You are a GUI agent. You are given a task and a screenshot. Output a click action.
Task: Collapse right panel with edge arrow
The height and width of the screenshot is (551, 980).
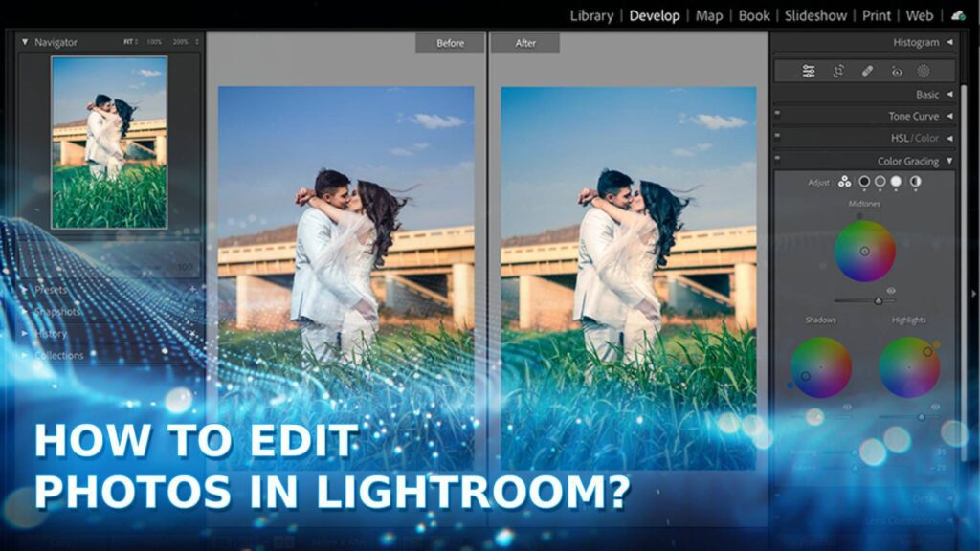[973, 293]
